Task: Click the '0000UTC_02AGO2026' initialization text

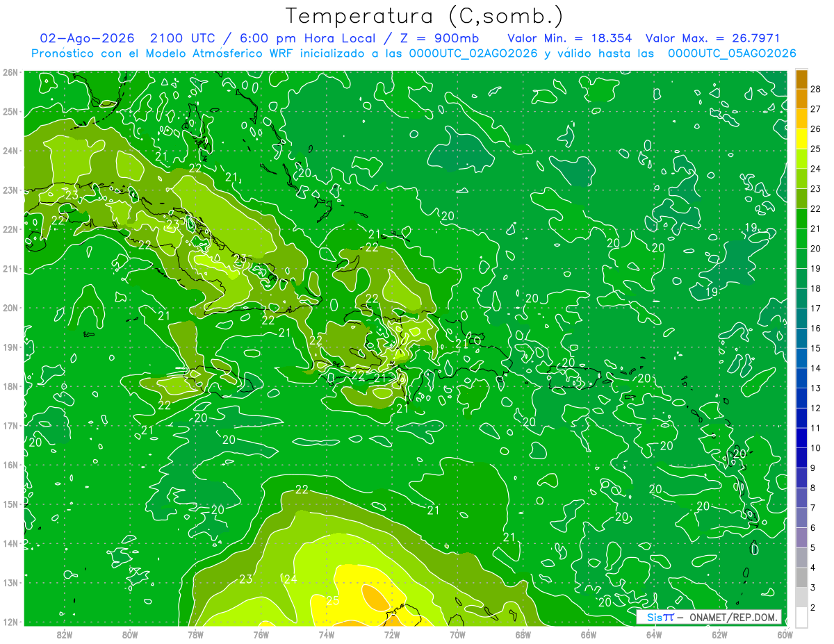Action: 473,53
